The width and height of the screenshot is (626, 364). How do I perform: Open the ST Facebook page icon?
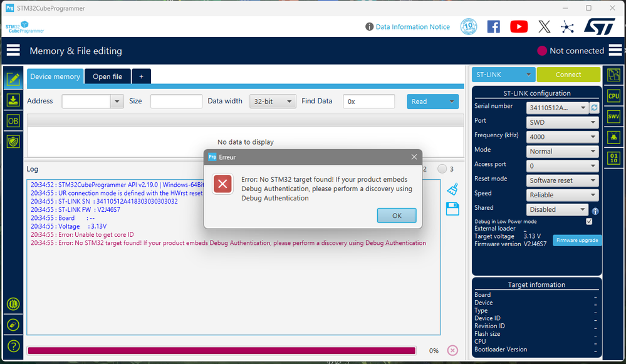(493, 27)
